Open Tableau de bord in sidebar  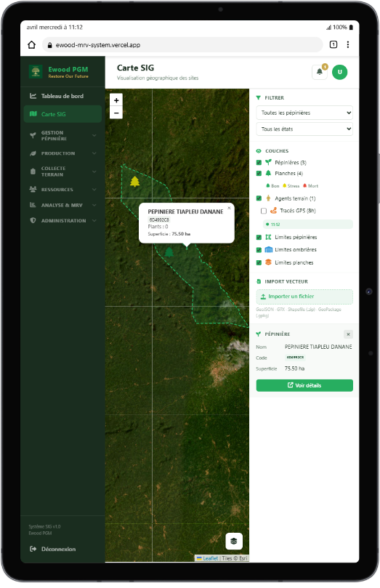coord(62,96)
